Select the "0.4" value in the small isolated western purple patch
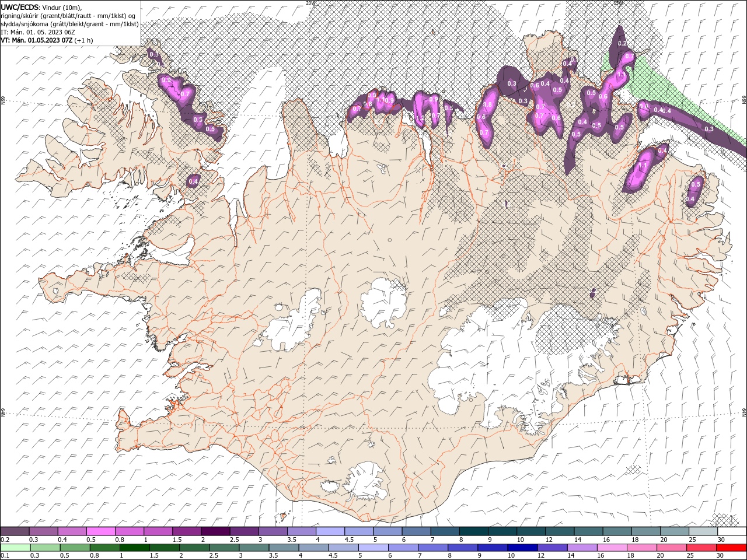This screenshot has width=747, height=560. click(194, 181)
